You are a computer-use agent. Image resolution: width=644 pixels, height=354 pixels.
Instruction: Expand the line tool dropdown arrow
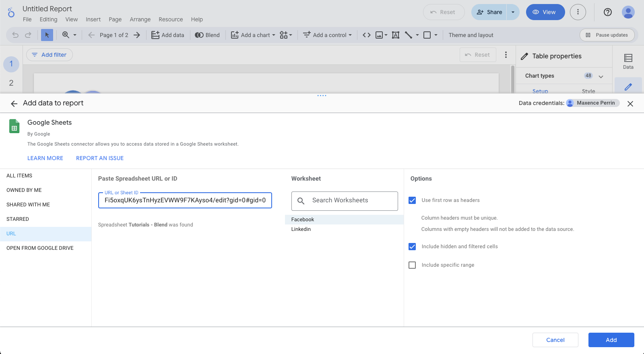pyautogui.click(x=417, y=35)
